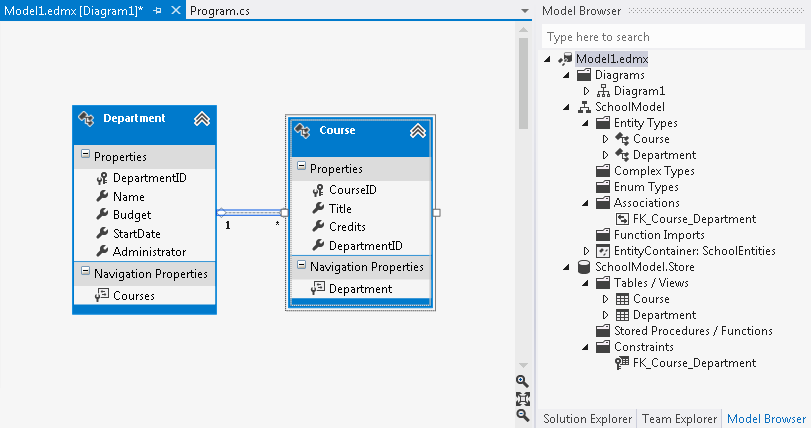Screen dimensions: 811x428
Task: Click the wrench icon beside StartDate property
Action: (x=102, y=233)
